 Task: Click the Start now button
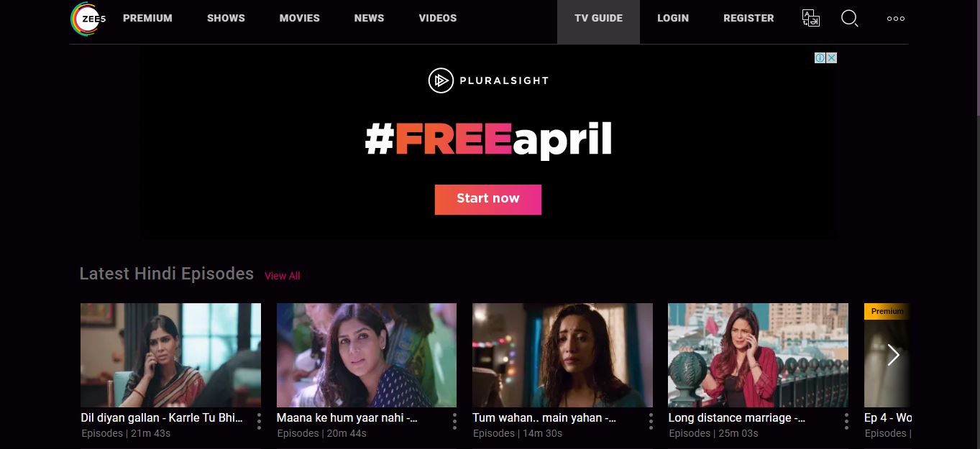coord(487,199)
